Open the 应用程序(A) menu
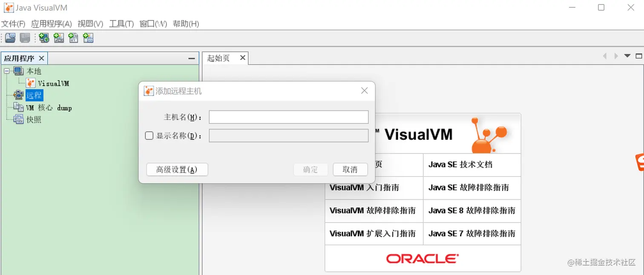 (x=52, y=24)
